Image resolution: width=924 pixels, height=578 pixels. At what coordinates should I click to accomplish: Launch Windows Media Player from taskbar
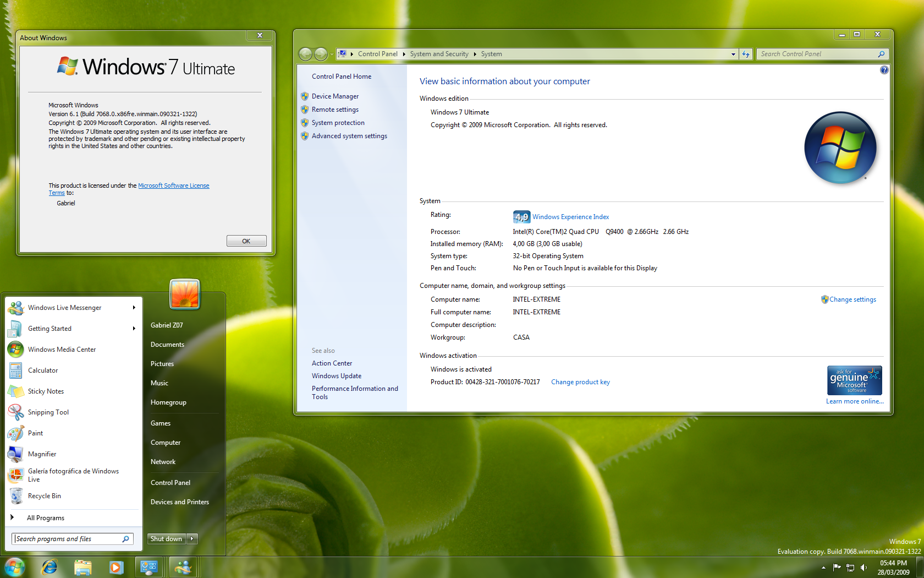coord(116,567)
